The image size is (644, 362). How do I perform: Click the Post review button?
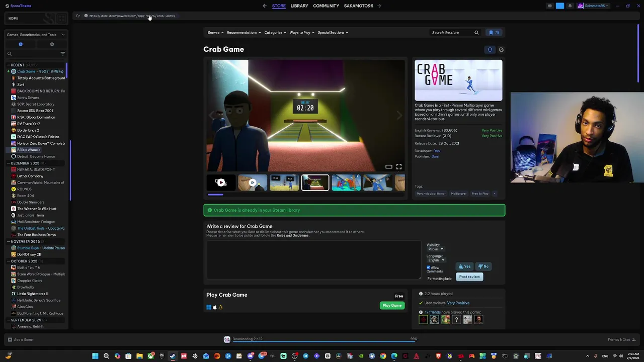469,277
